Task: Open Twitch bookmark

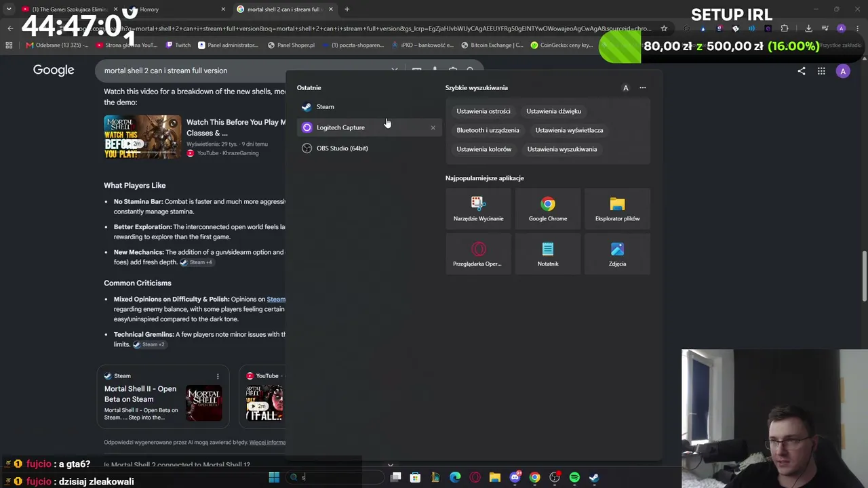Action: pyautogui.click(x=178, y=45)
